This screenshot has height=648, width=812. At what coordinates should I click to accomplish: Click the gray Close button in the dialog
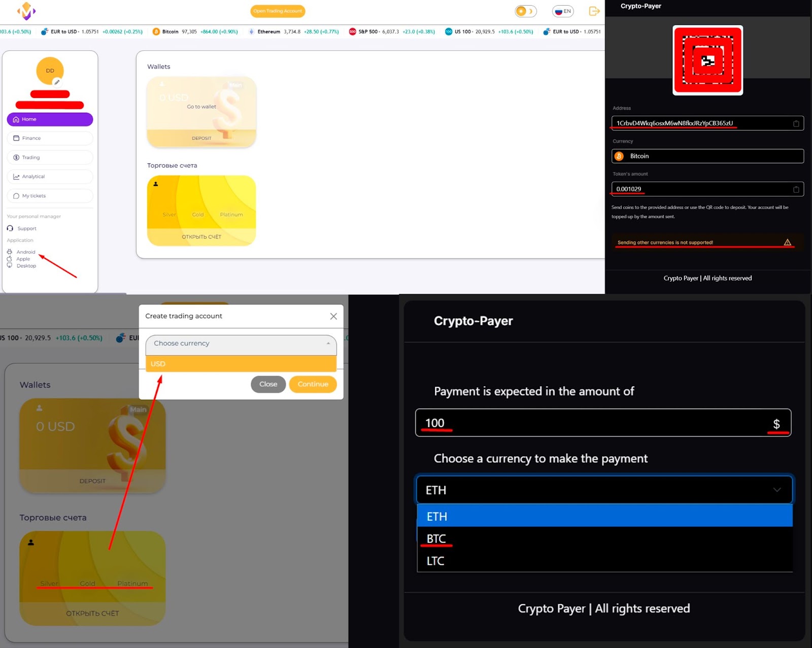268,384
